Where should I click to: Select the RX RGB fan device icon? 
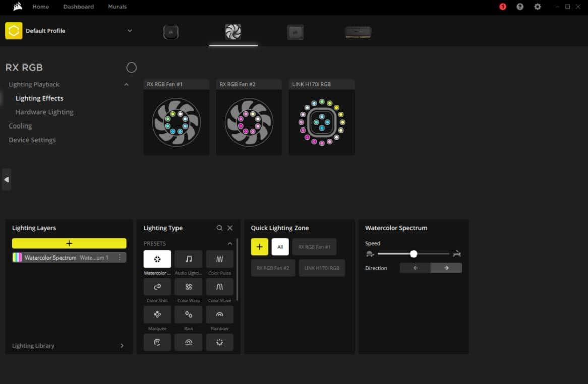point(233,32)
